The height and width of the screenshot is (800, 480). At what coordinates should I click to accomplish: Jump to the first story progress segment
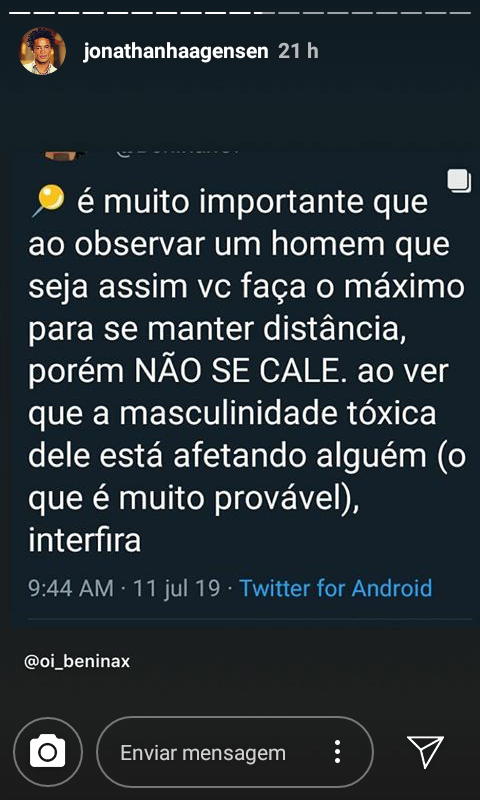coord(18,12)
